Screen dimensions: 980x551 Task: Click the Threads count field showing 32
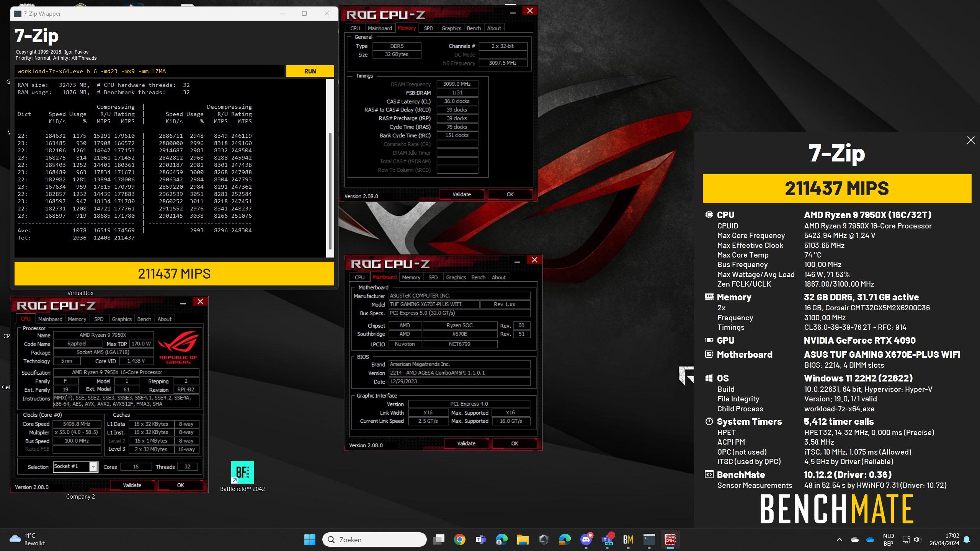click(x=187, y=467)
